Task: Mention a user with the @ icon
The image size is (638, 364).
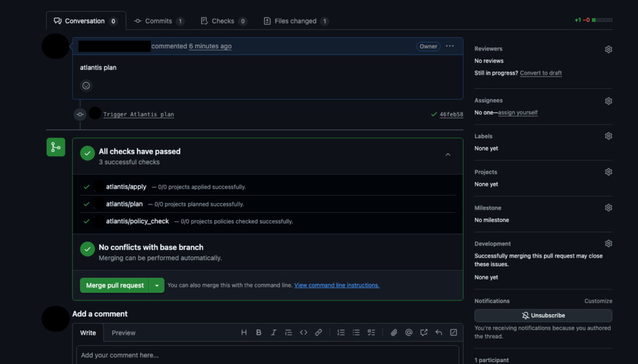Action: pyautogui.click(x=409, y=332)
